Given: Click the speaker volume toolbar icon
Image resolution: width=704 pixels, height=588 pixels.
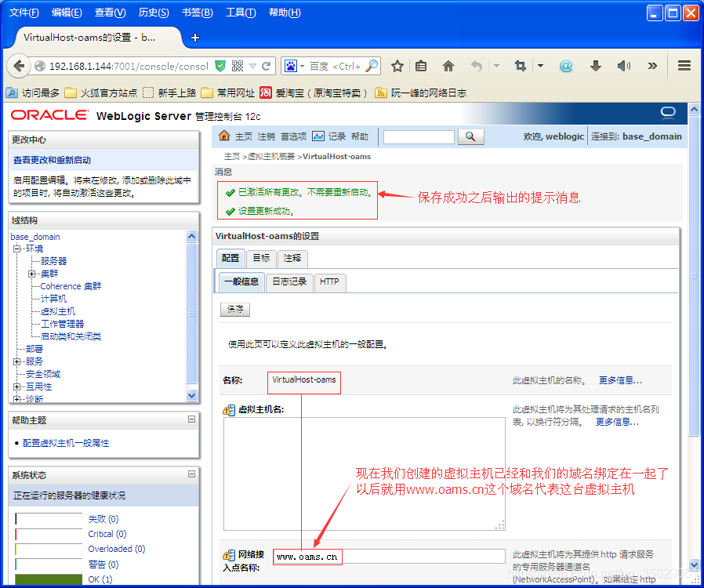Looking at the screenshot, I should [x=623, y=67].
